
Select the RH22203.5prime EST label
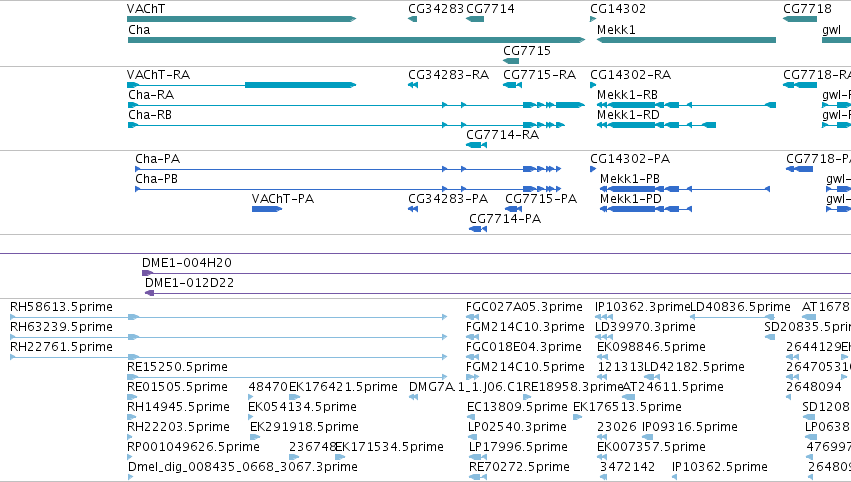[x=179, y=427]
